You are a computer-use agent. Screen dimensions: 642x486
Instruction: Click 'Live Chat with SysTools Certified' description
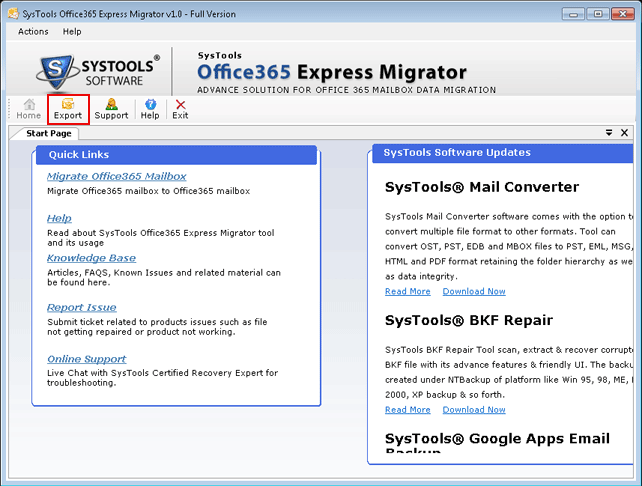click(163, 378)
